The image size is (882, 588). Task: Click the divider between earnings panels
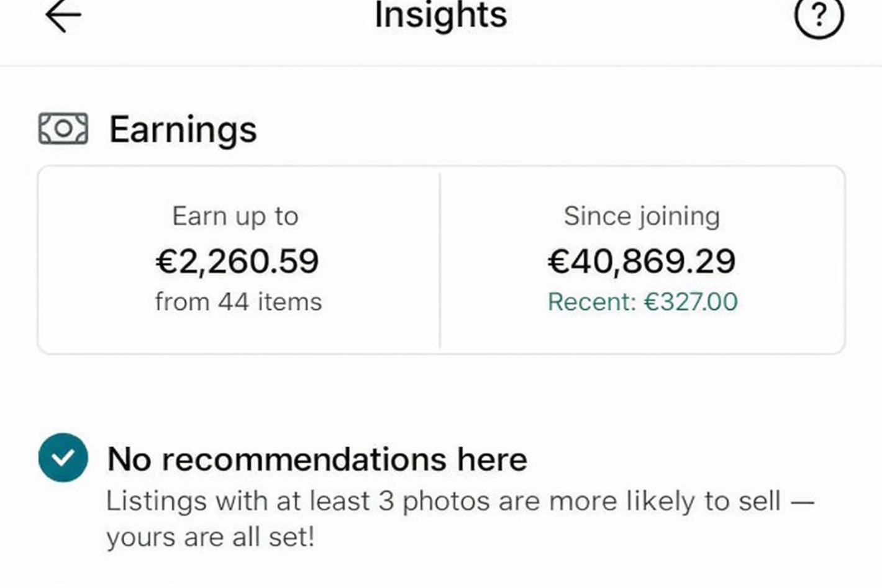point(440,260)
